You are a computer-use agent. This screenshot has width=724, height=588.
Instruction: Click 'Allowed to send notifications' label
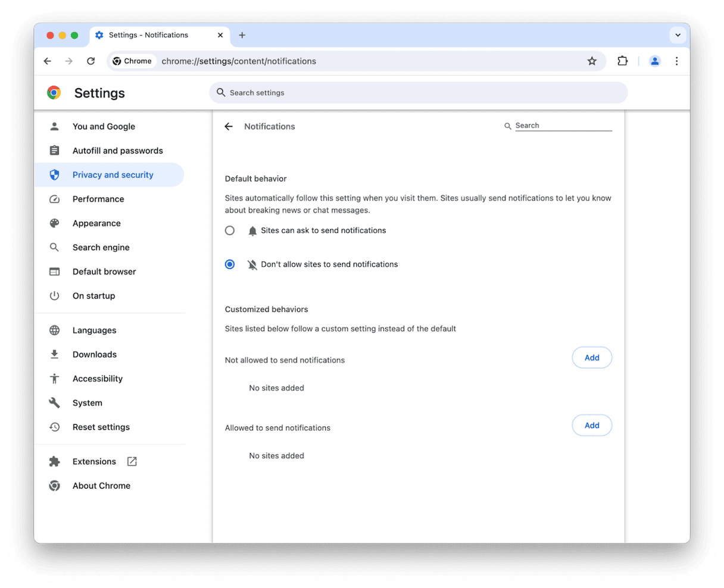tap(277, 428)
